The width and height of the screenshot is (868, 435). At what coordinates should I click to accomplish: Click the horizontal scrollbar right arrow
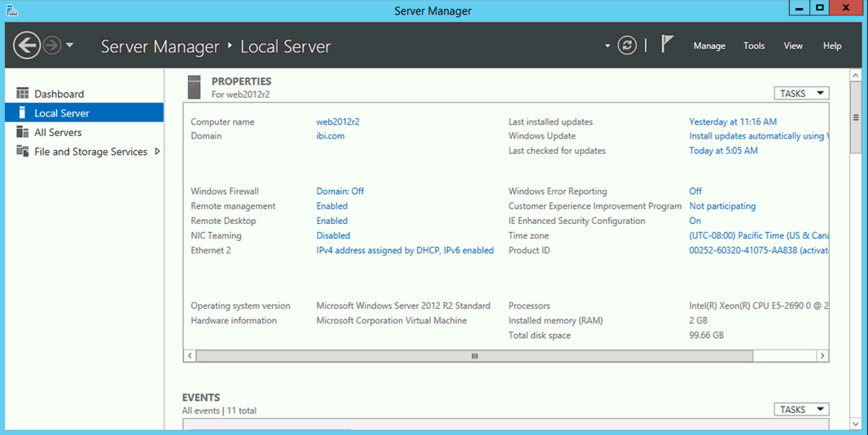pos(822,356)
